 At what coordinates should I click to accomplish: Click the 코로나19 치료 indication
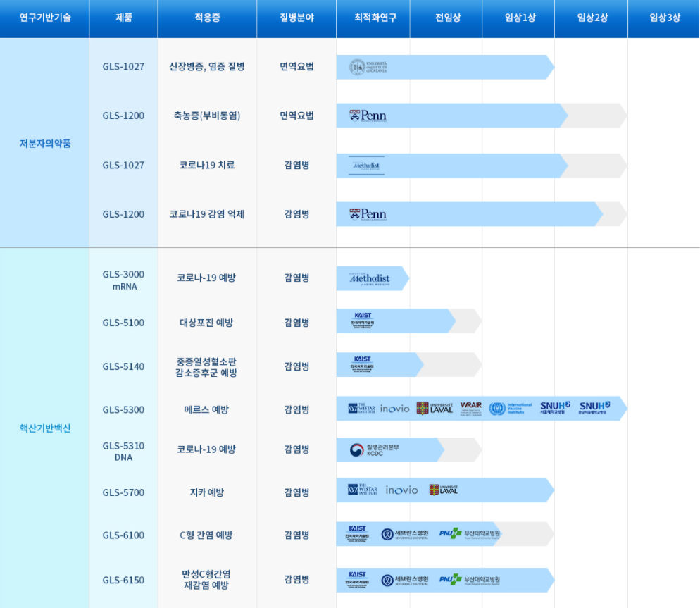pyautogui.click(x=207, y=166)
